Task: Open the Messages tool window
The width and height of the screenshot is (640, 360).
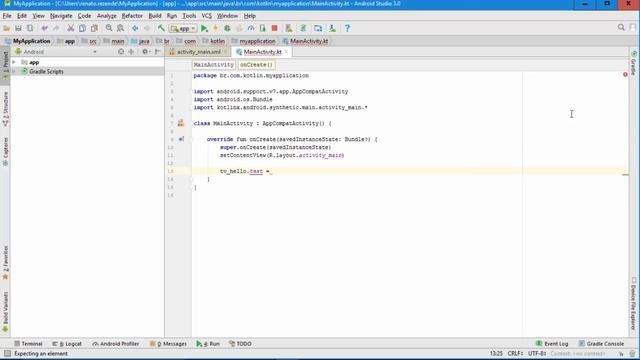Action: [168, 344]
